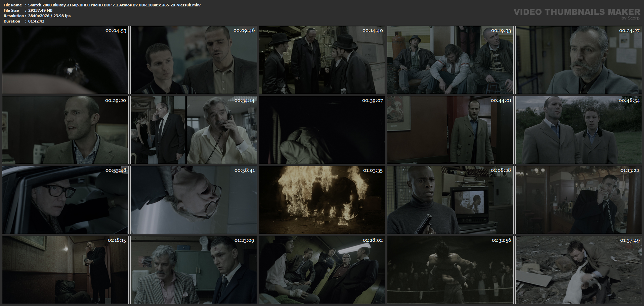Select the boxing ring frame 01:32:56
The width and height of the screenshot is (644, 306).
coord(450,270)
